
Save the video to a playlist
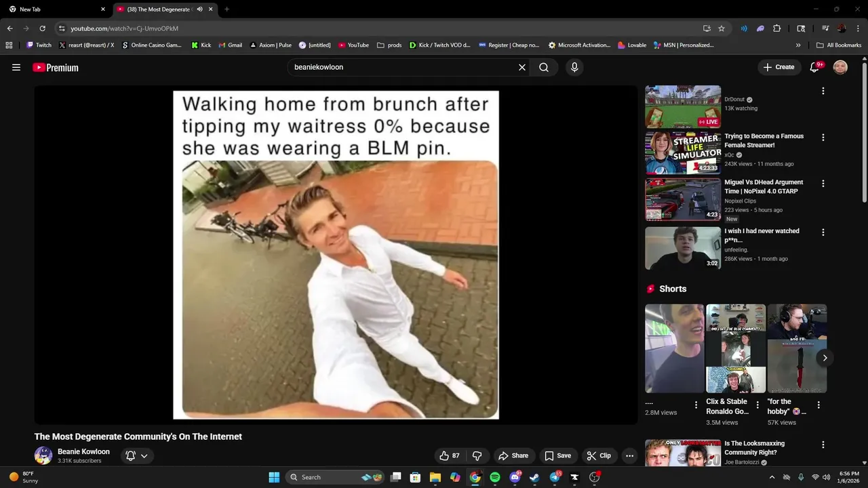(x=557, y=455)
